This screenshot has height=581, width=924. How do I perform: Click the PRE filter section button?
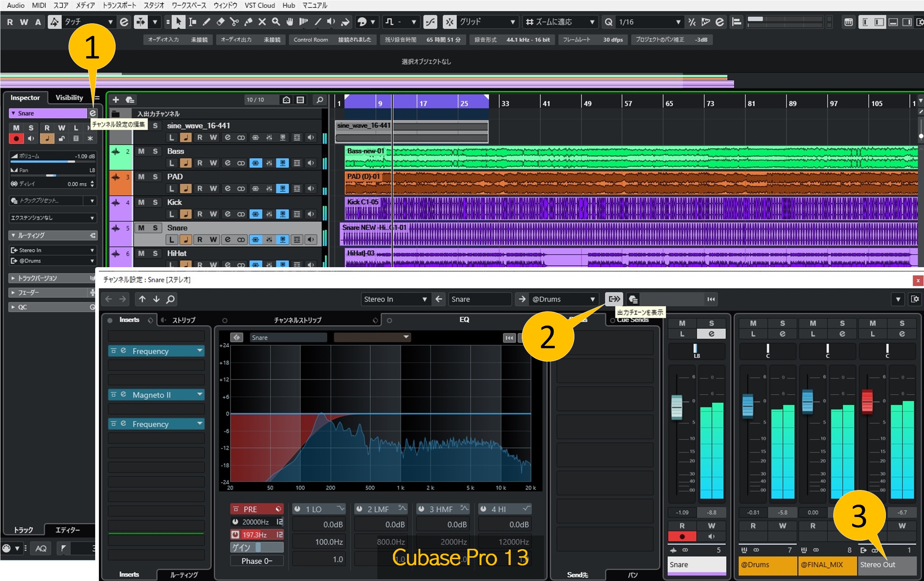pyautogui.click(x=257, y=509)
